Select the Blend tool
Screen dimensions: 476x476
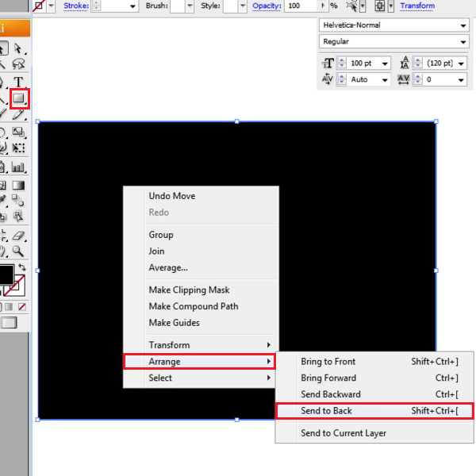[x=17, y=201]
